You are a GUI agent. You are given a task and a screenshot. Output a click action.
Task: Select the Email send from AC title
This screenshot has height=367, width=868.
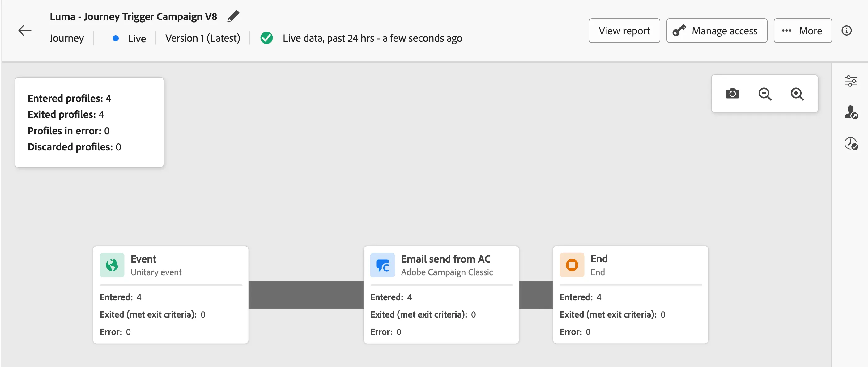click(445, 259)
